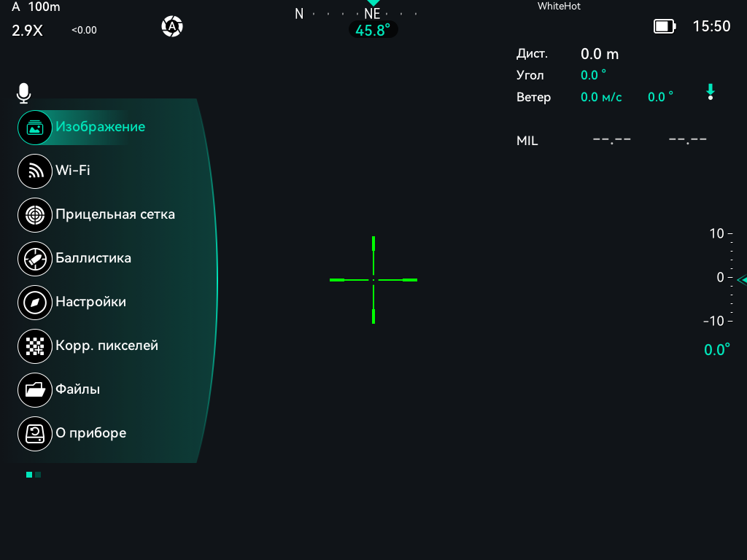
Task: Select the Корр. пикселей pixel correction icon
Action: [35, 346]
